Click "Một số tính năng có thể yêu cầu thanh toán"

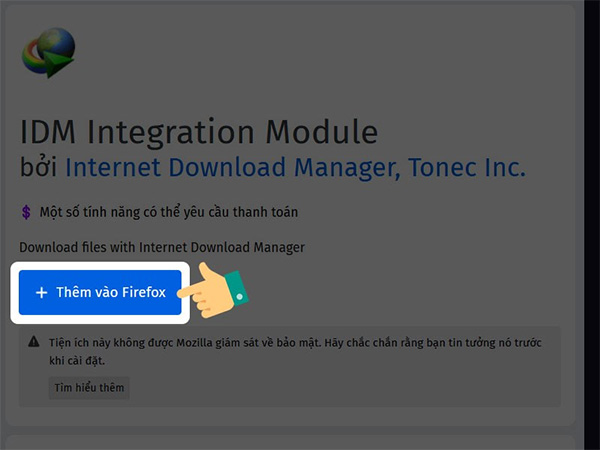(169, 212)
